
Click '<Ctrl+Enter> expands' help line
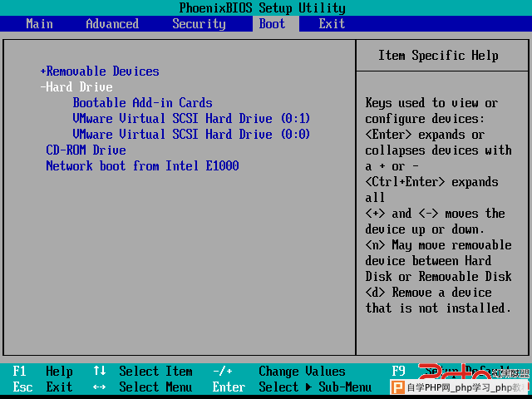coord(431,182)
